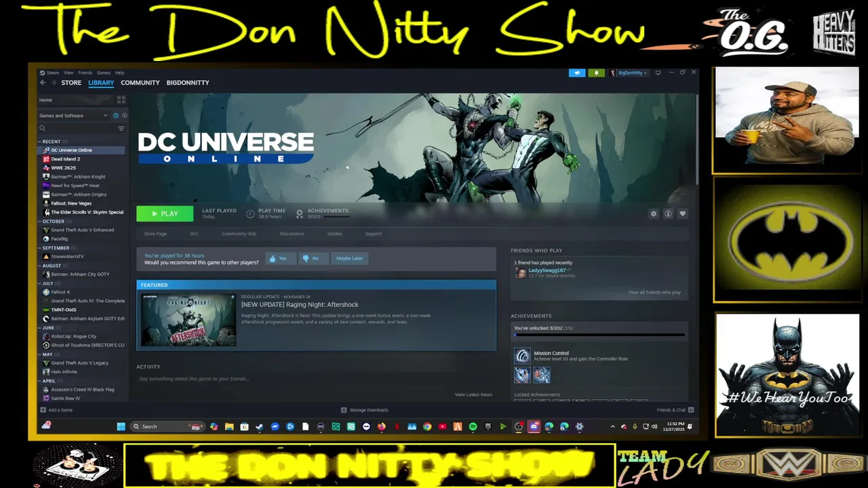Select Dead Island 2 in library list
The width and height of the screenshot is (868, 488).
[65, 159]
